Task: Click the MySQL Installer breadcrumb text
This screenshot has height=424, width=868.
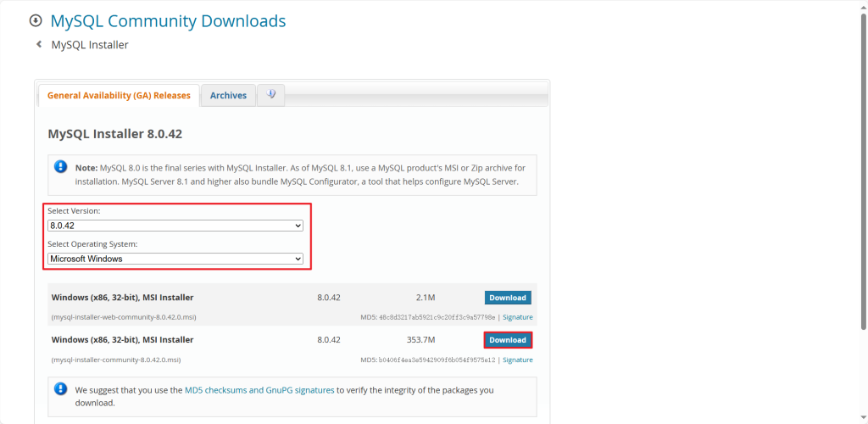Action: pyautogui.click(x=90, y=45)
